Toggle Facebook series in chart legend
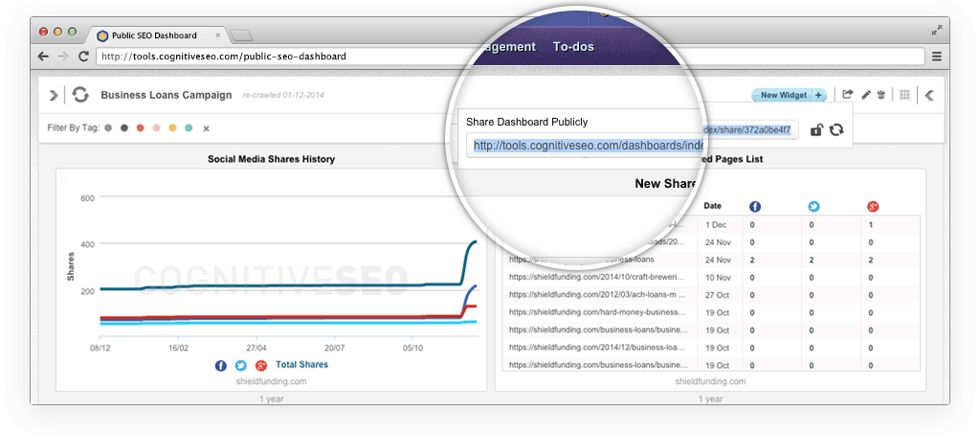This screenshot has height=434, width=980. coord(221,366)
